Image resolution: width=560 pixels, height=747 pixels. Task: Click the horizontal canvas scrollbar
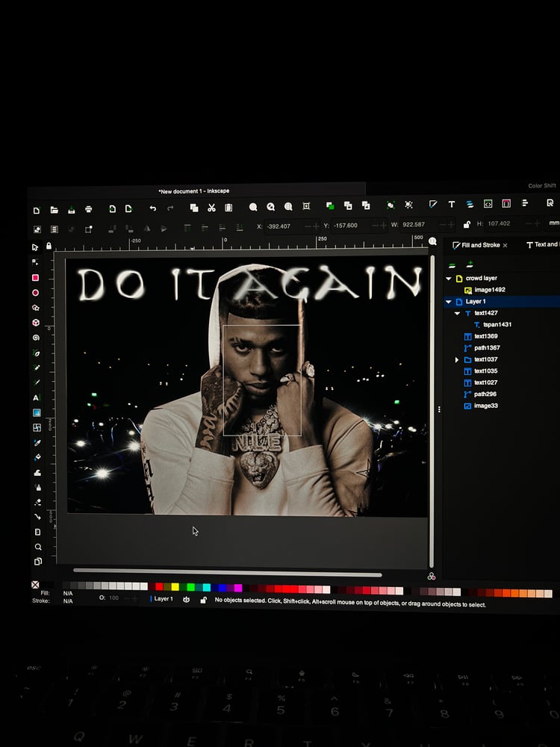(228, 572)
